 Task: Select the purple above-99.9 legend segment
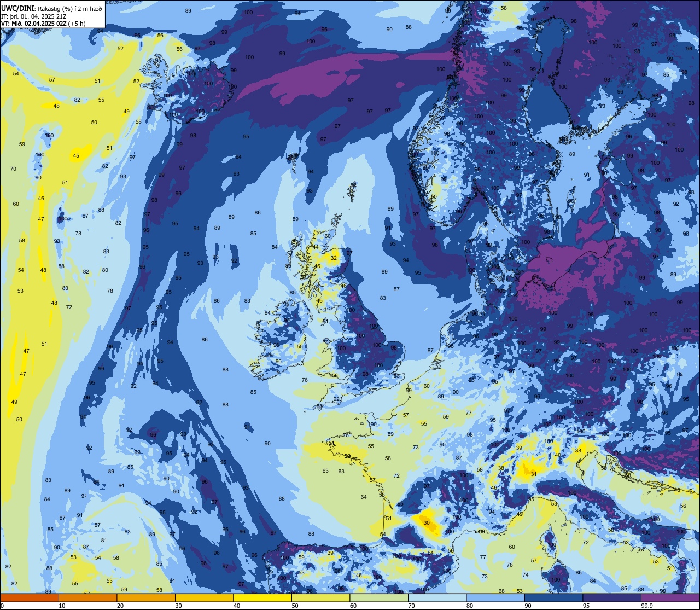click(x=670, y=597)
